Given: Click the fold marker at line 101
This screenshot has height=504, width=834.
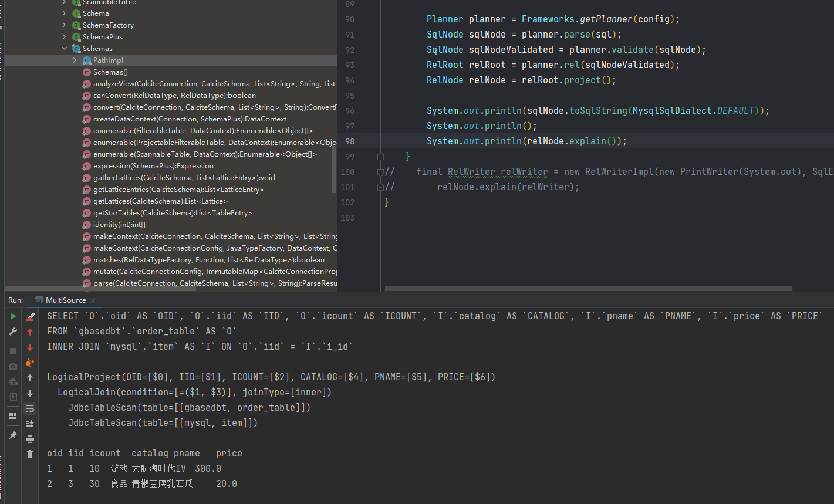Looking at the screenshot, I should [x=380, y=187].
